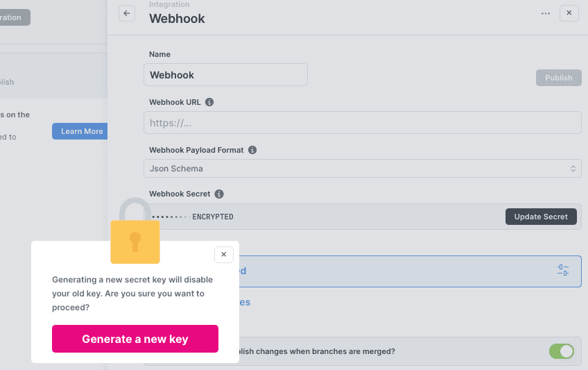588x370 pixels.
Task: Click into the Webhook URL input field
Action: (362, 123)
